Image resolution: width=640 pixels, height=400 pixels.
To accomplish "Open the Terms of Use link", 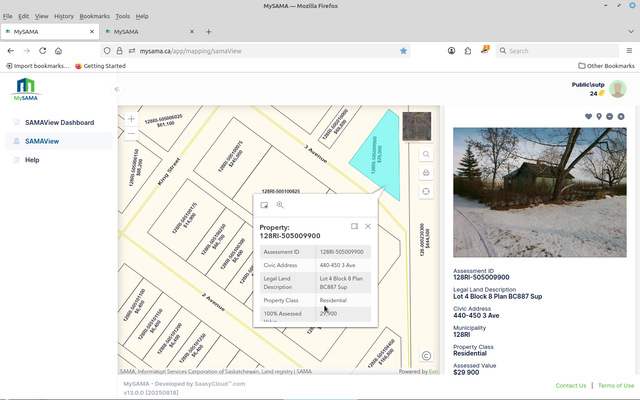I will [x=616, y=385].
